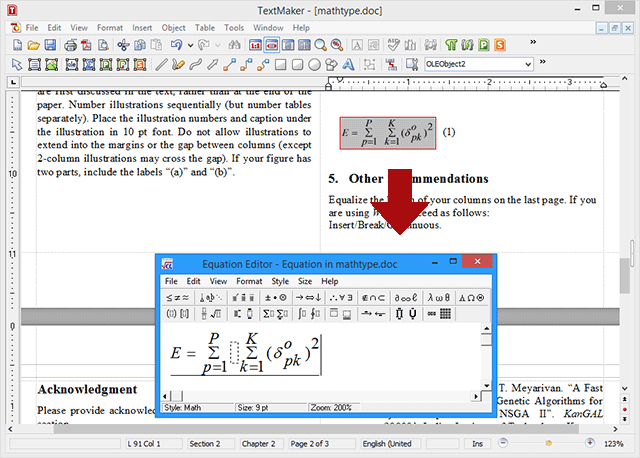The image size is (640, 458).
Task: Launch Presentations from the orange S icon
Action: [x=500, y=45]
